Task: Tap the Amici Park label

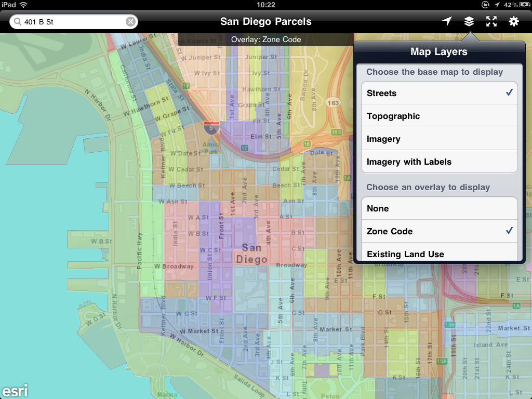Action: tap(211, 148)
